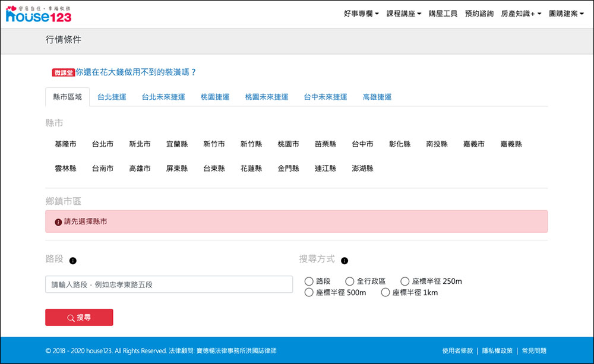
Task: Click the 路段 text input field
Action: (x=169, y=284)
